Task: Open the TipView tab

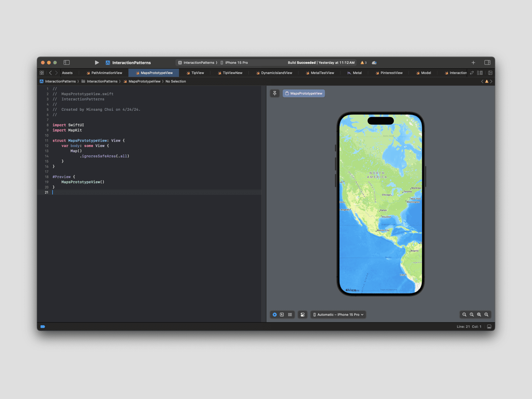Action: tap(195, 73)
